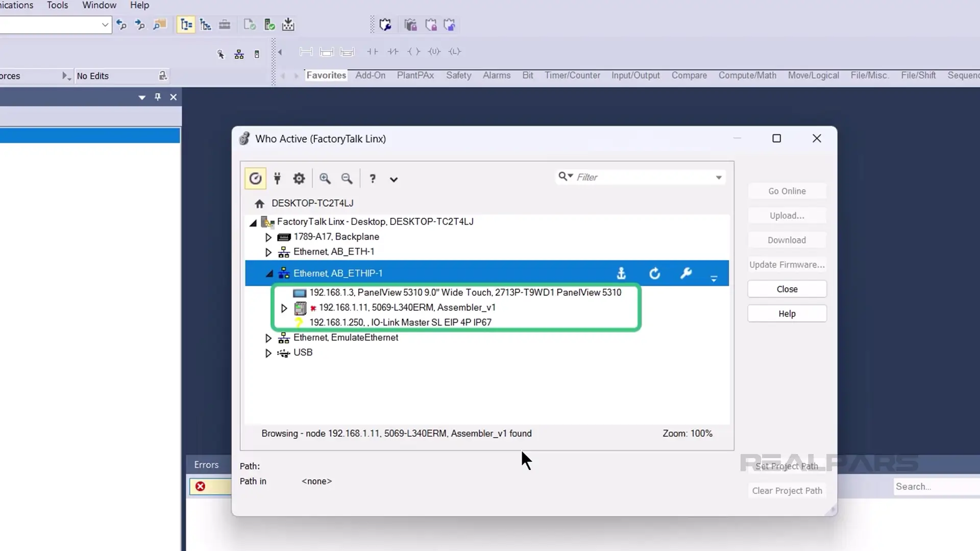Click the wrench icon on AB_ETHIP-1 row

point(686,273)
